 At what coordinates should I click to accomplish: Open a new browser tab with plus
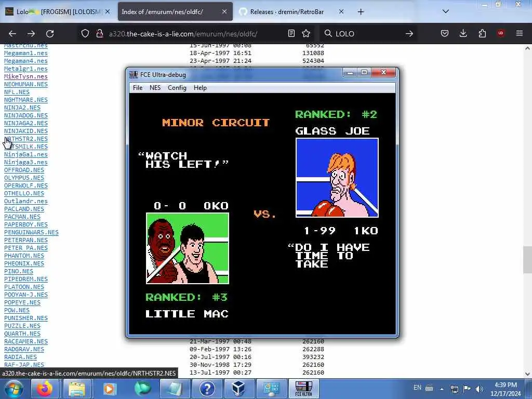coord(361,12)
